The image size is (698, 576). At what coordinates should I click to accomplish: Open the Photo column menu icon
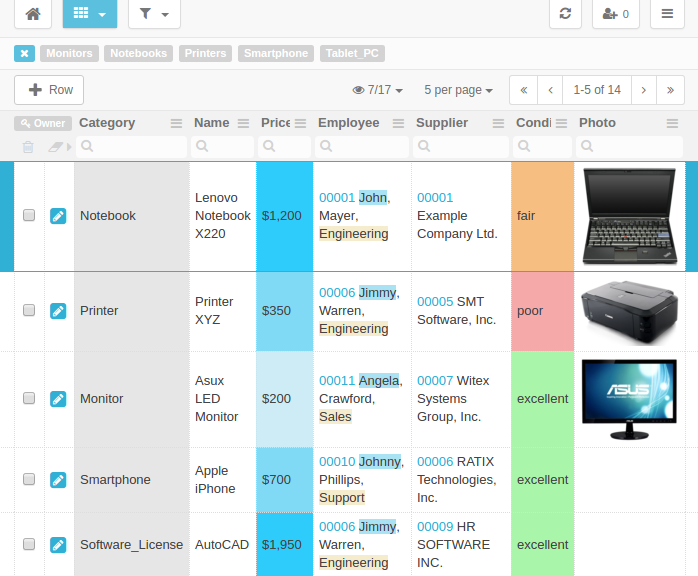coord(672,123)
